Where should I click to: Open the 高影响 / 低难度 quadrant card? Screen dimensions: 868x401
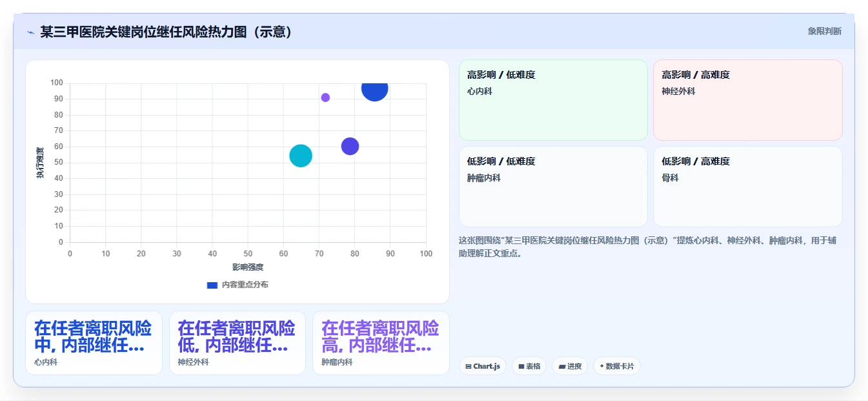pos(553,100)
